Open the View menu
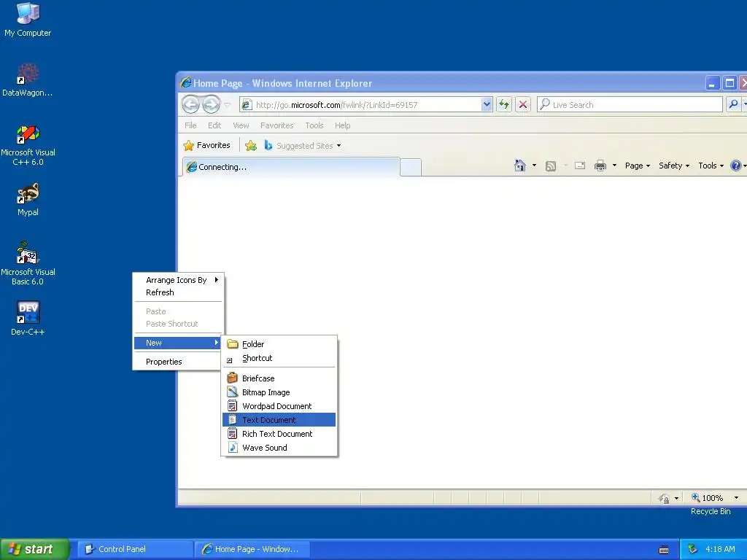The height and width of the screenshot is (560, 747). [x=241, y=125]
